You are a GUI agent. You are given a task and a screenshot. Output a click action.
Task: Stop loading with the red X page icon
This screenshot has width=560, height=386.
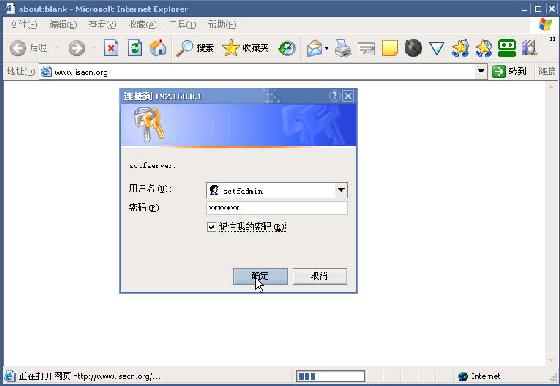[x=111, y=48]
